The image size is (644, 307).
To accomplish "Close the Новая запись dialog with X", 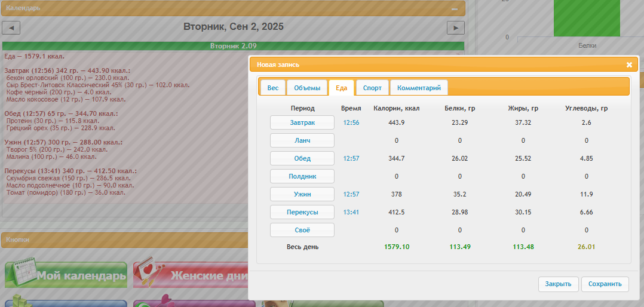I will pyautogui.click(x=629, y=65).
